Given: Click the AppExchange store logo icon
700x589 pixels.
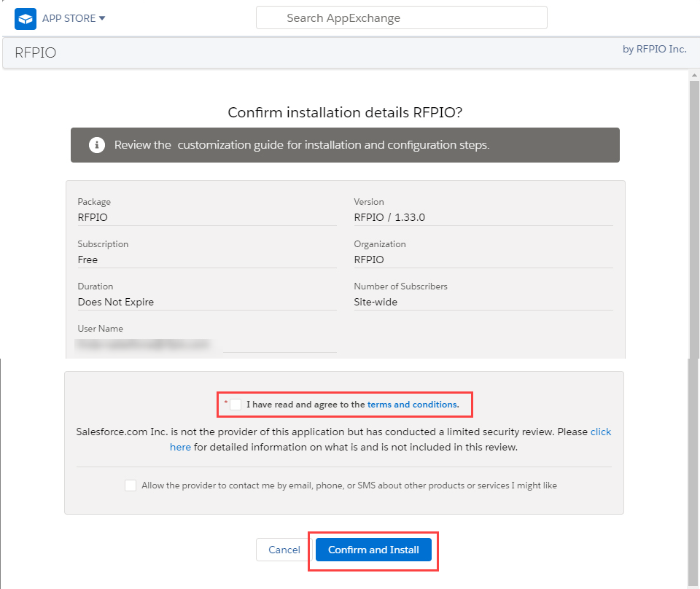Looking at the screenshot, I should [26, 19].
